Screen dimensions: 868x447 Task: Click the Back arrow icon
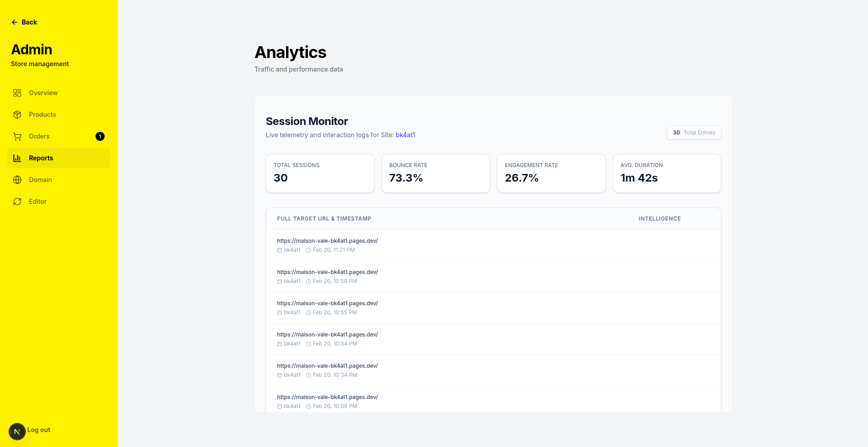[x=14, y=22]
